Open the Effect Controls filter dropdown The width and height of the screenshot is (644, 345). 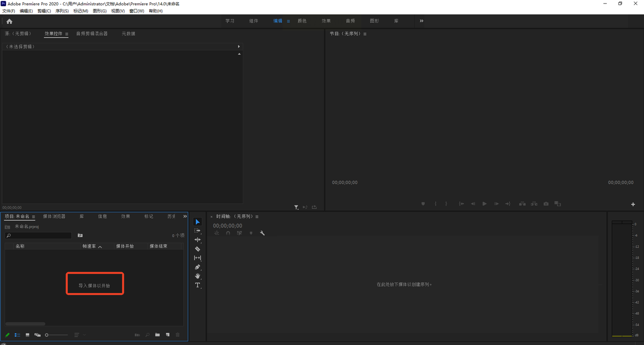[296, 207]
